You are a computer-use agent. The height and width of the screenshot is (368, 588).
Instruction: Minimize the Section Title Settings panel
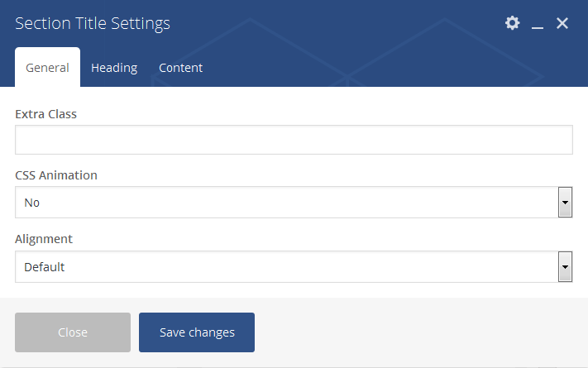coord(538,24)
